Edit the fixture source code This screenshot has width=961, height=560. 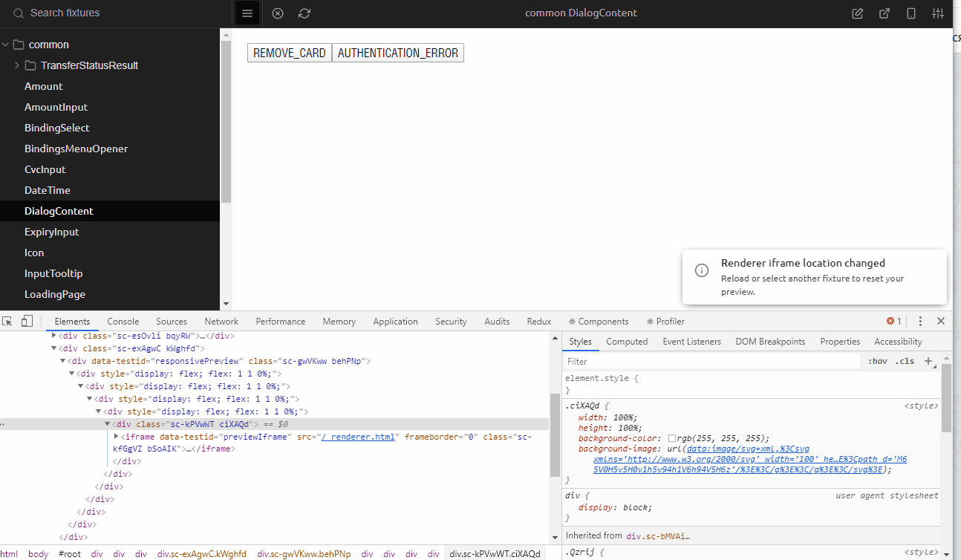[x=857, y=13]
